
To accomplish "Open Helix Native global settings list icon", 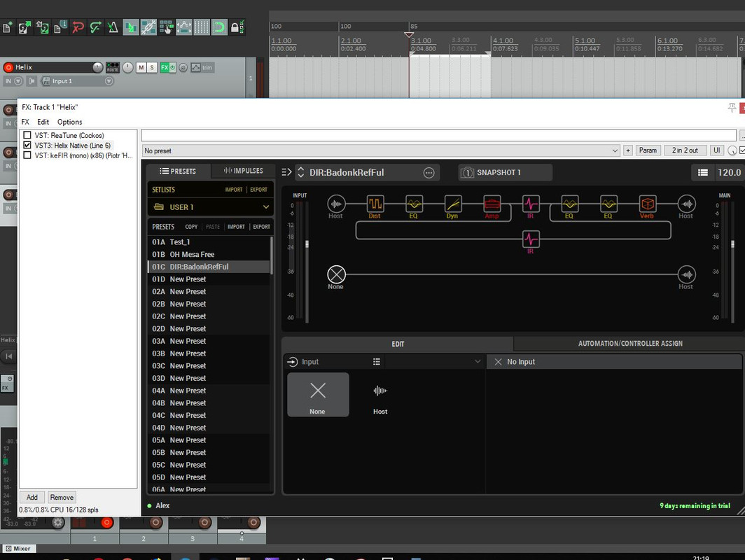I will pyautogui.click(x=703, y=172).
